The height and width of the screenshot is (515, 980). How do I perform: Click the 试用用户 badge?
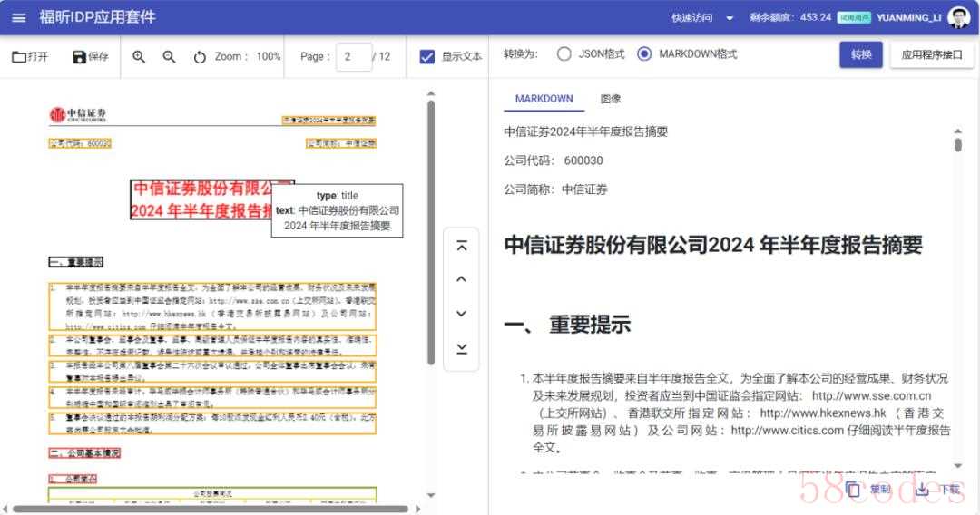click(x=854, y=17)
